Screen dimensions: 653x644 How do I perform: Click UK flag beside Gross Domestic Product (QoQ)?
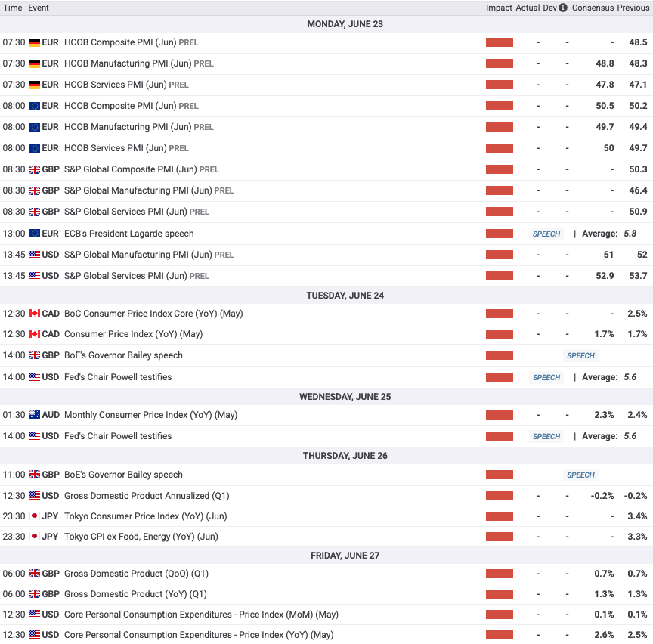[35, 574]
